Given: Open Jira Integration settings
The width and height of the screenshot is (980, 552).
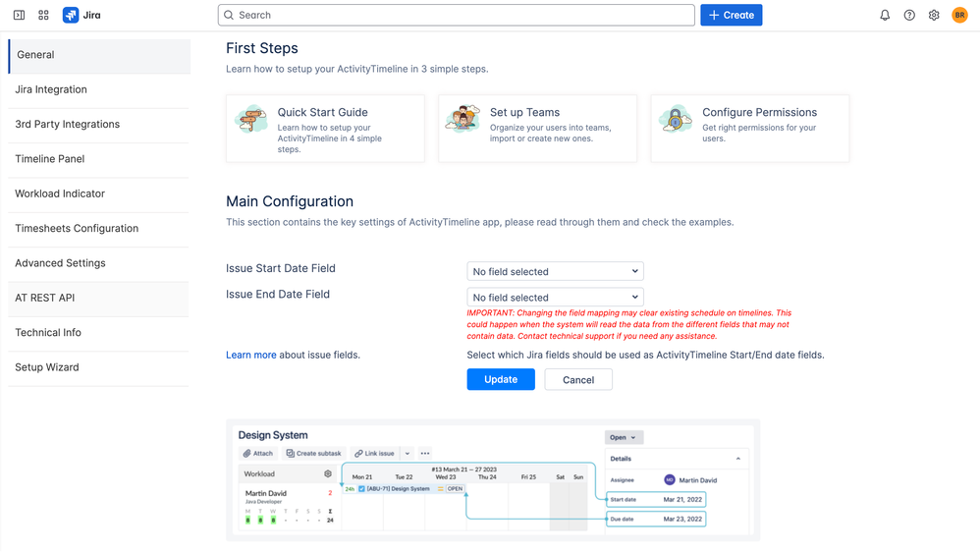Looking at the screenshot, I should click(99, 89).
